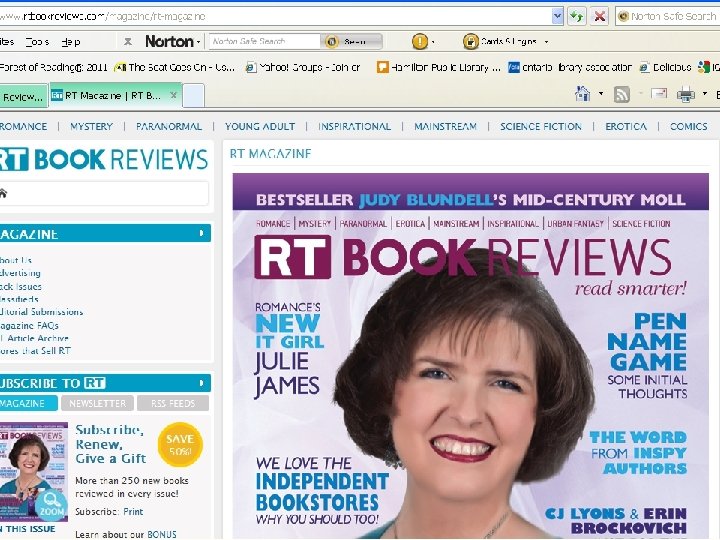
Task: Click the Norton toolbar Search button
Action: click(x=351, y=41)
